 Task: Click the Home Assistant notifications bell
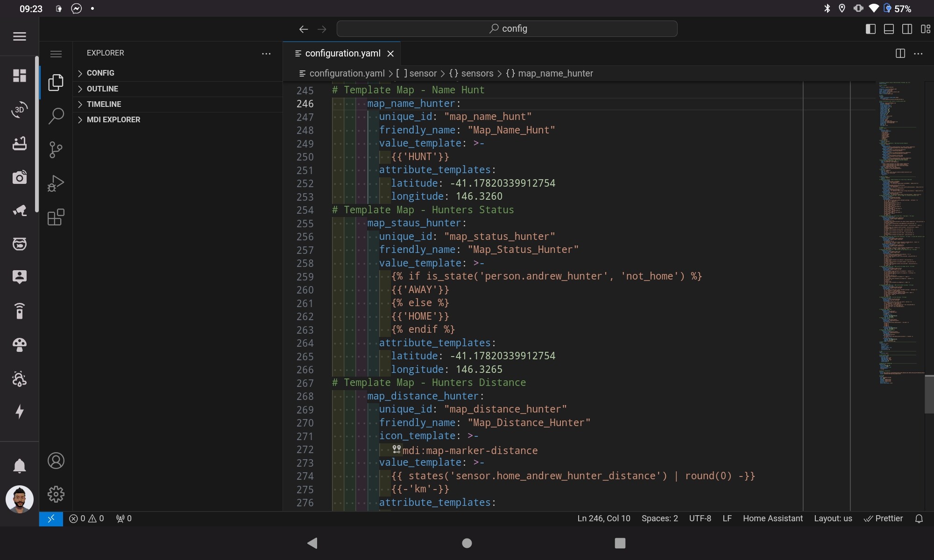click(19, 466)
